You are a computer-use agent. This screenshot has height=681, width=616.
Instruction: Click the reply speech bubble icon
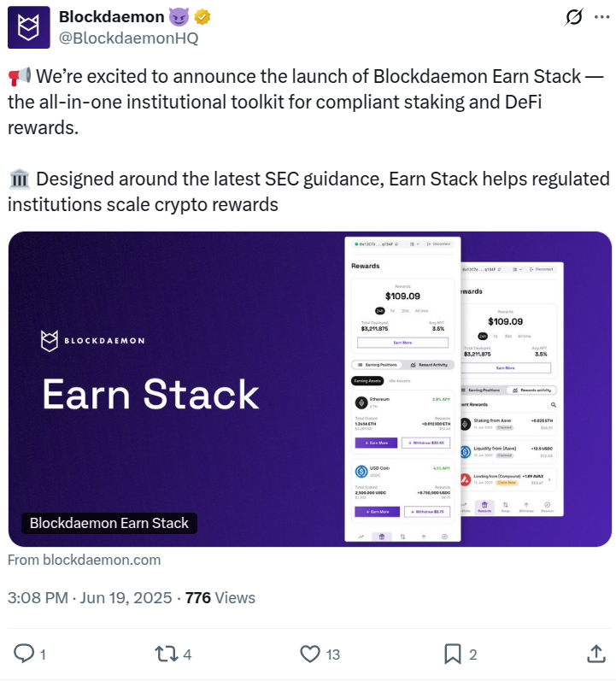point(25,654)
